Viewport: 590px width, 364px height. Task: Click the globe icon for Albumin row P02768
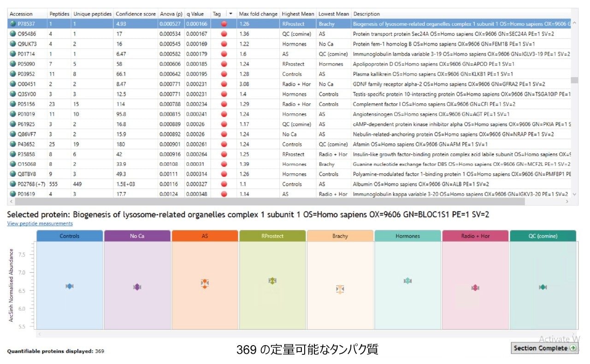point(12,184)
